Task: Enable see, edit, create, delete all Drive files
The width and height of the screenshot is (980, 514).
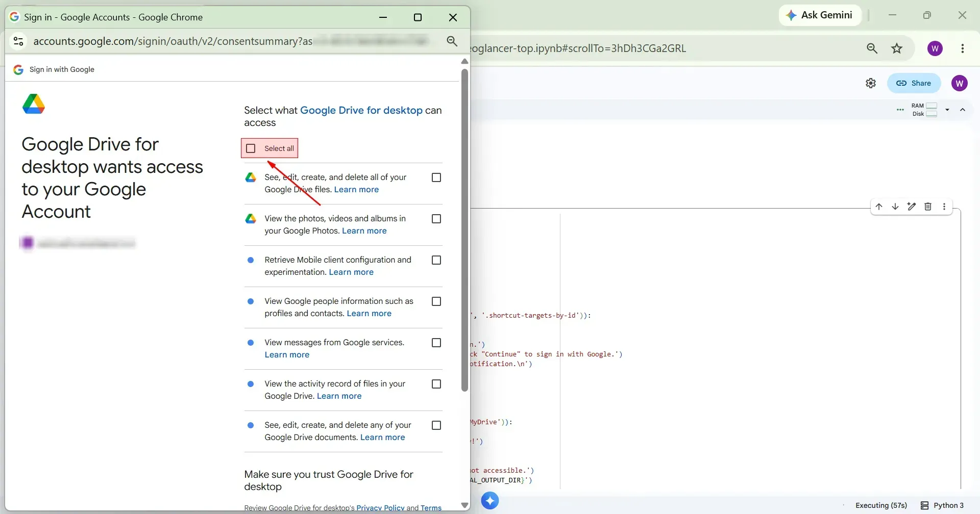Action: pos(436,177)
